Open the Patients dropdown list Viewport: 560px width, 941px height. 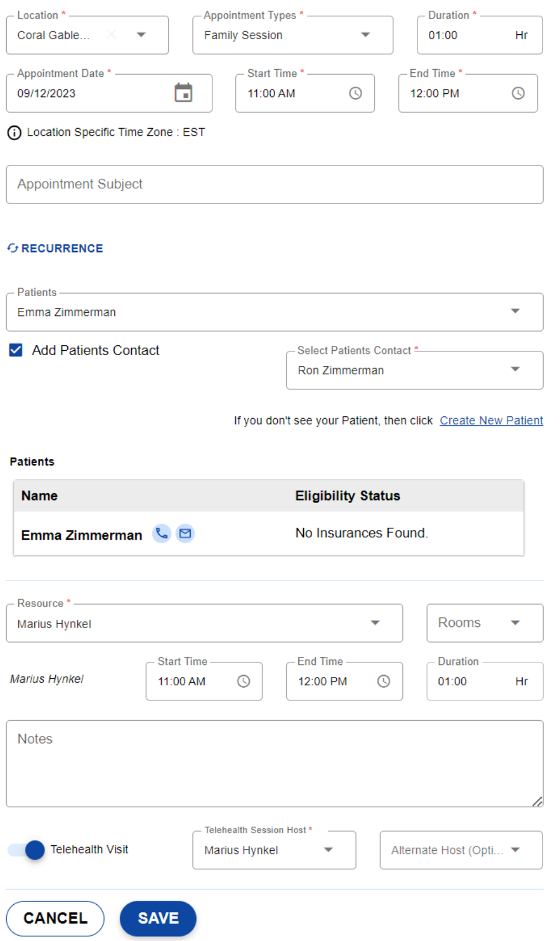click(515, 312)
